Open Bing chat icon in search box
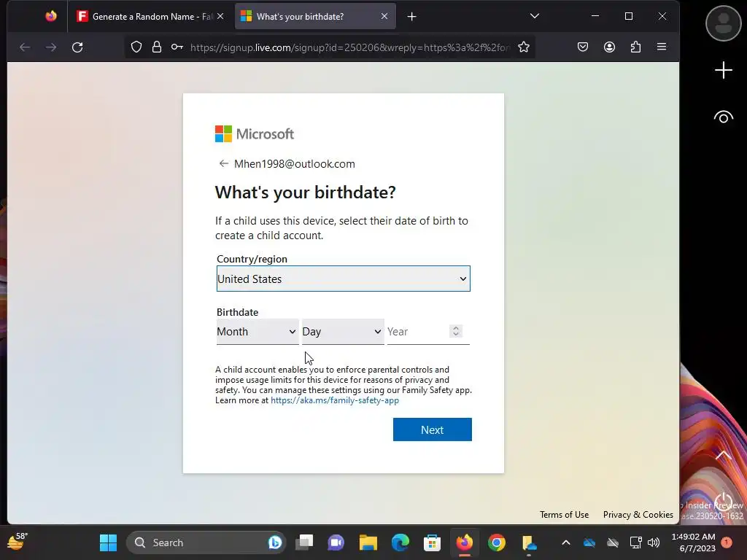The width and height of the screenshot is (747, 560). pyautogui.click(x=275, y=542)
